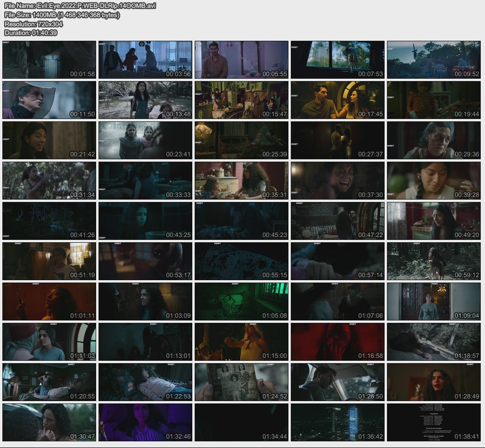The width and height of the screenshot is (485, 448).
Task: Open the thumbnail marked 00:43:25
Action: pyautogui.click(x=145, y=221)
